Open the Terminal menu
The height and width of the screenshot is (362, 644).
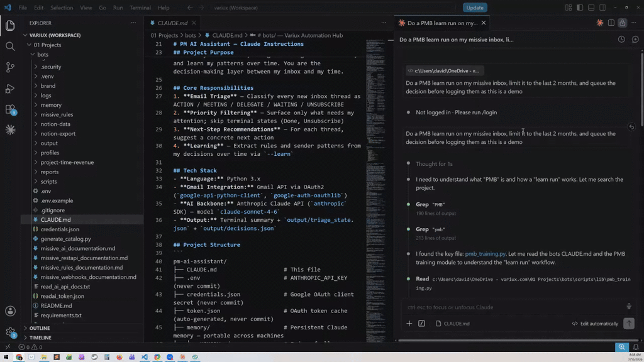[x=140, y=8]
